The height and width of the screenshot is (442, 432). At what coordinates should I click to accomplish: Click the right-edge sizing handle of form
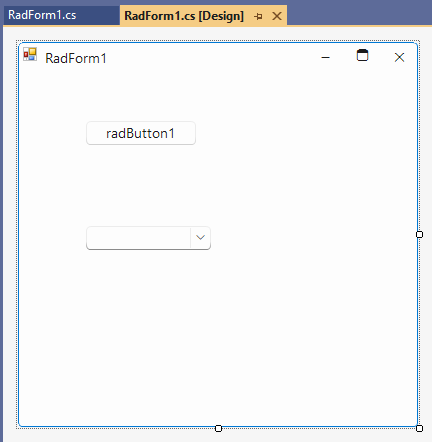pos(419,235)
